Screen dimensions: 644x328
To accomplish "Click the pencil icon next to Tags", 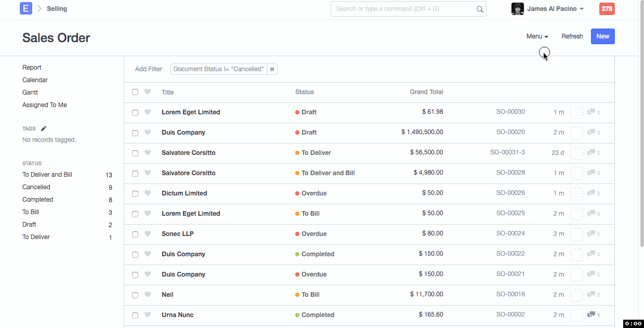I will [x=44, y=128].
